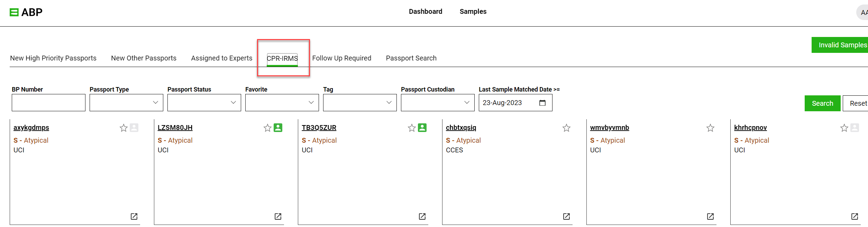Toggle favorite star on axykgdmps card
Screen dimensions: 868x227
click(x=124, y=128)
